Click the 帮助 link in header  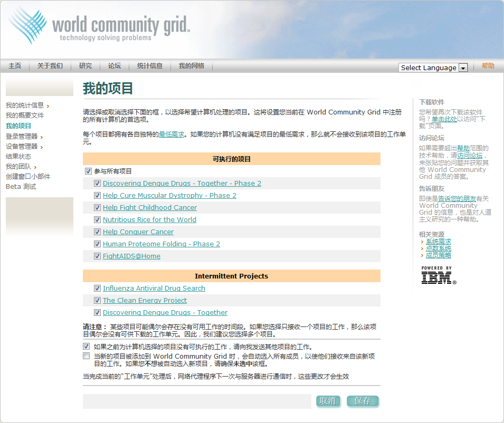point(488,66)
